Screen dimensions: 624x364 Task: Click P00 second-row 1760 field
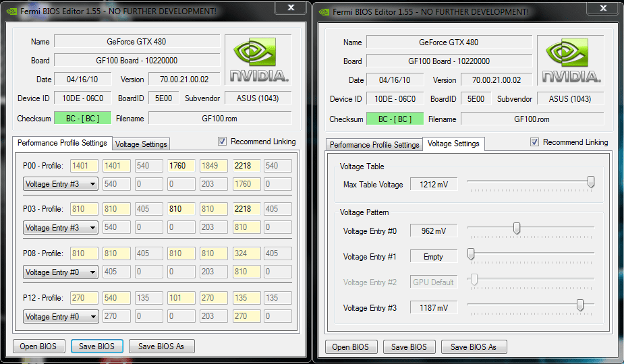[x=246, y=184]
